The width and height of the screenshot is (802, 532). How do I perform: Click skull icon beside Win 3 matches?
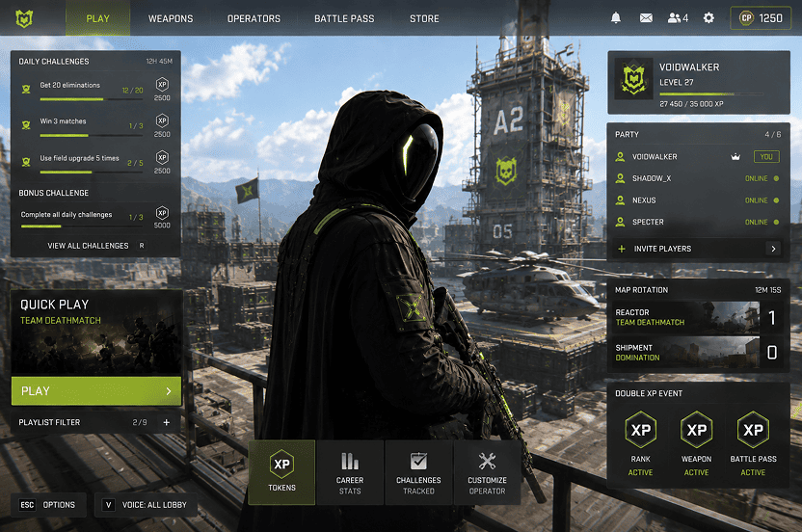point(26,125)
